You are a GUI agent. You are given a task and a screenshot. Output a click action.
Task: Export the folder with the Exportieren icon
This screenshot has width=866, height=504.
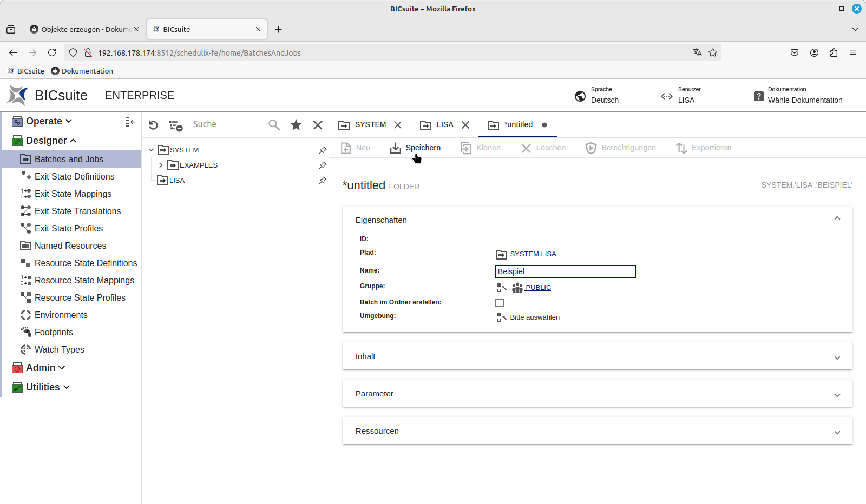[x=682, y=148]
